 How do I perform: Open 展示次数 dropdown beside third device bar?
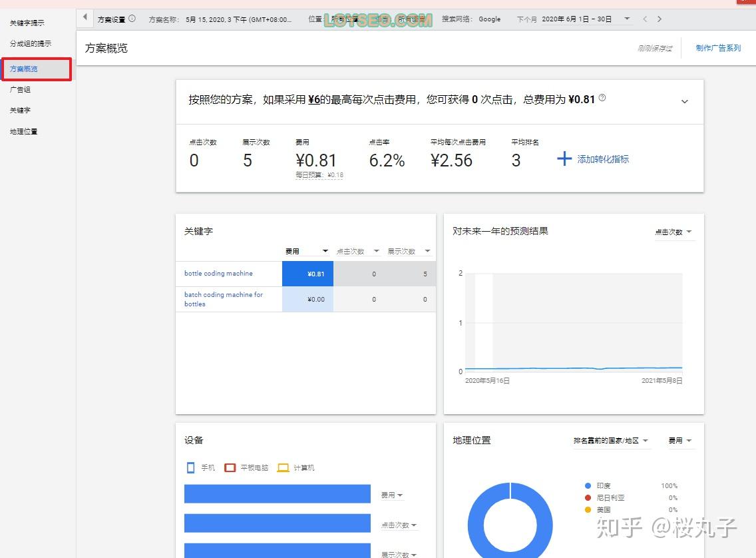pos(399,555)
